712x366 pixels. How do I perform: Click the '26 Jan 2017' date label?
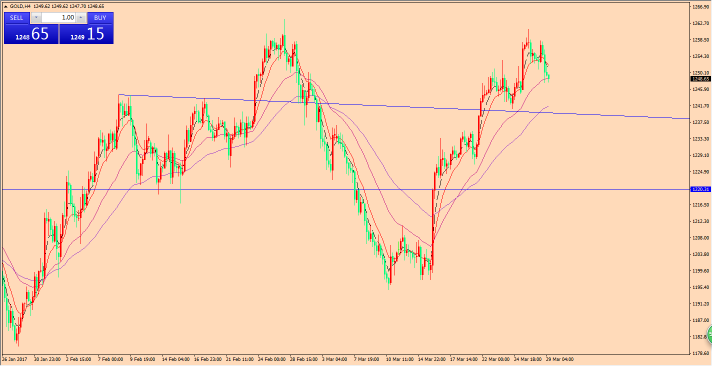coord(15,359)
